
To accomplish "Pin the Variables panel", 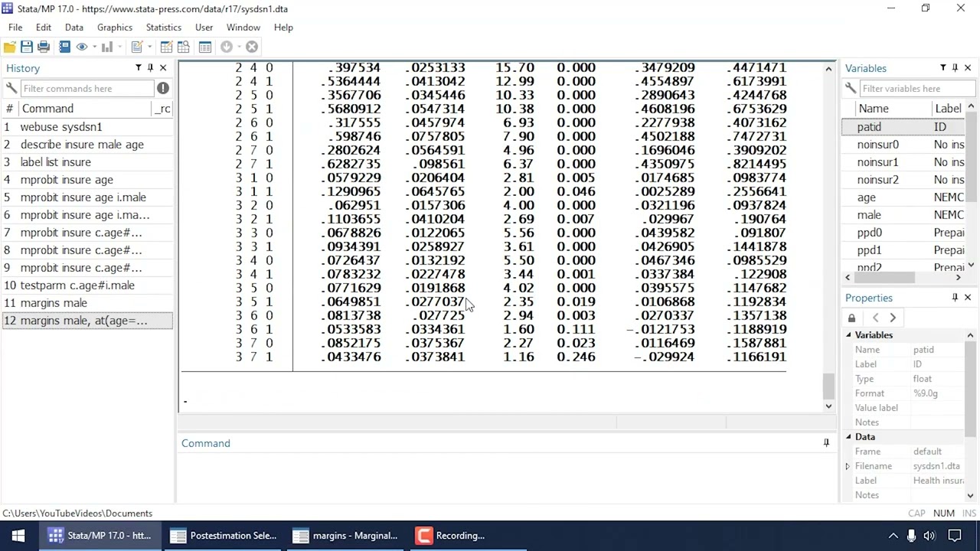I will pos(955,68).
